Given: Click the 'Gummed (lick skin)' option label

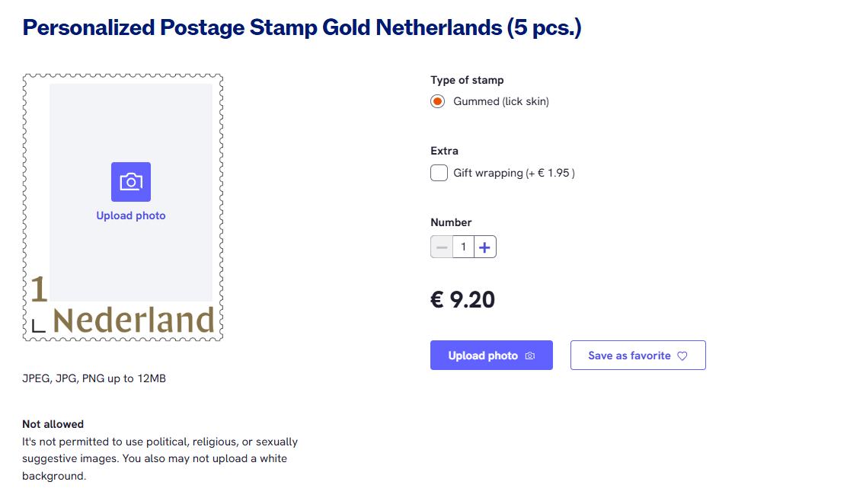Looking at the screenshot, I should (x=500, y=101).
